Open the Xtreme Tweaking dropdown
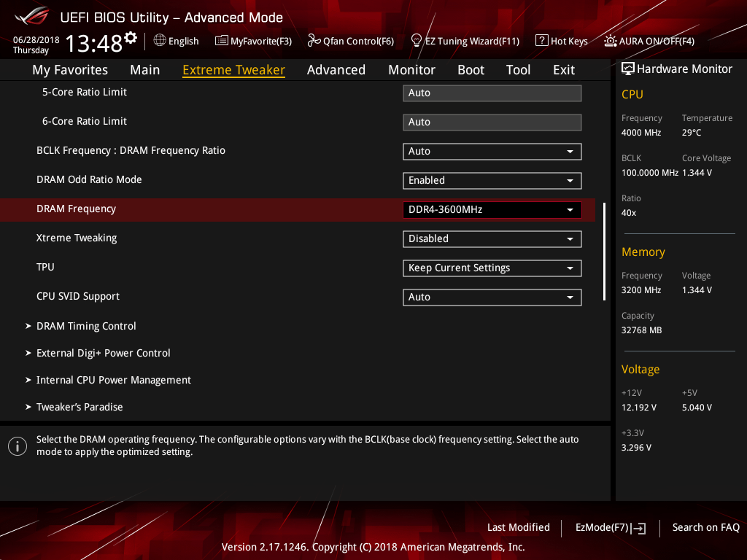The height and width of the screenshot is (560, 747). tap(492, 239)
